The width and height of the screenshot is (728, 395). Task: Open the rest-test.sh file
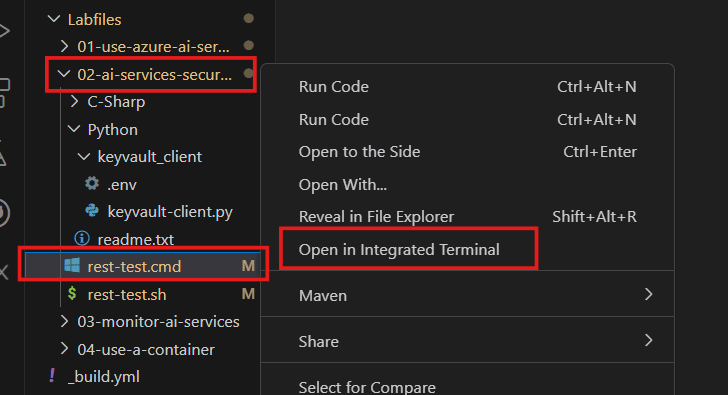click(127, 294)
